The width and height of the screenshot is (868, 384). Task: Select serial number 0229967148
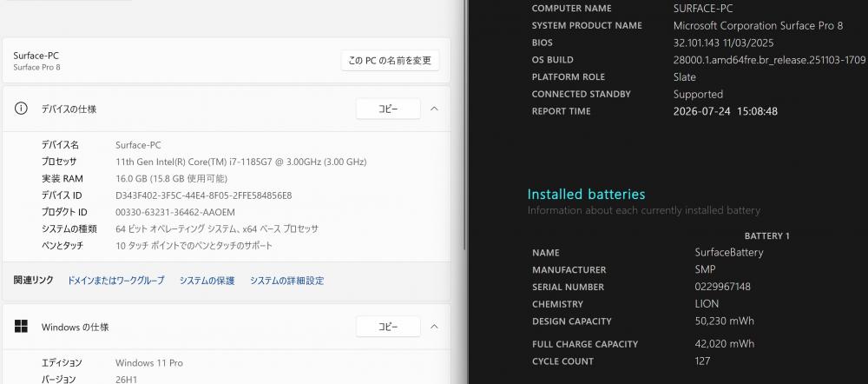tap(723, 287)
